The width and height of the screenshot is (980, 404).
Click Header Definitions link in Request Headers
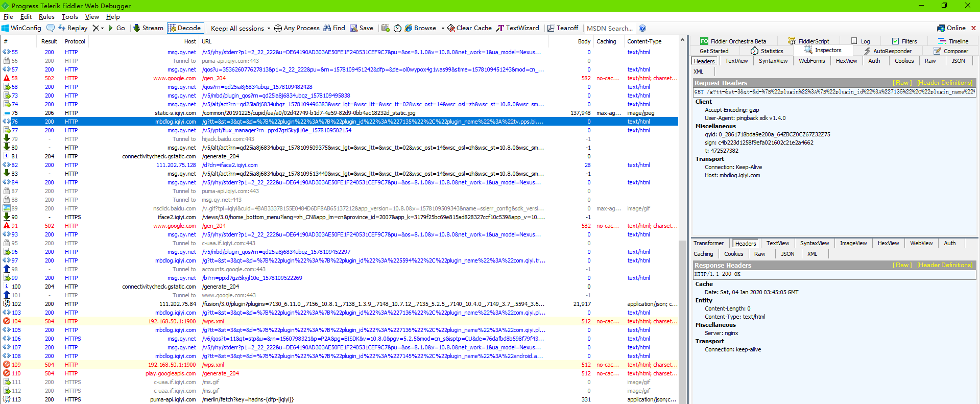tap(945, 83)
